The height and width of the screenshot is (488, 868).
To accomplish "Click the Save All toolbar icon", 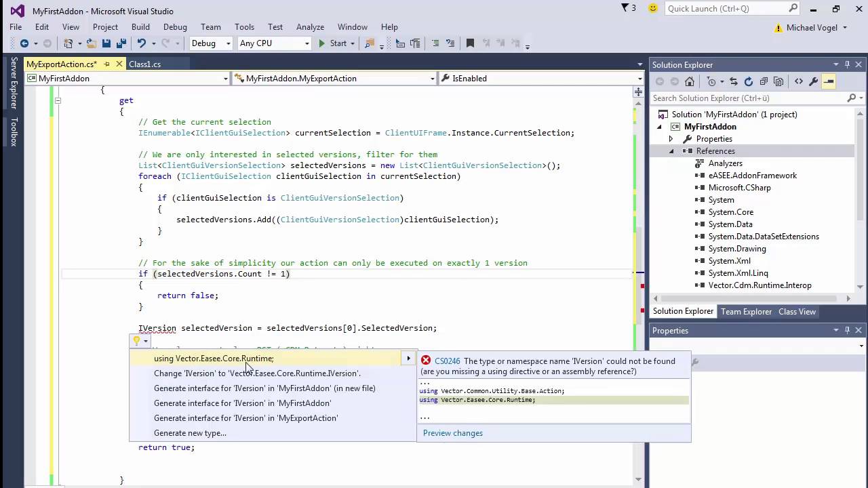I will pos(121,43).
